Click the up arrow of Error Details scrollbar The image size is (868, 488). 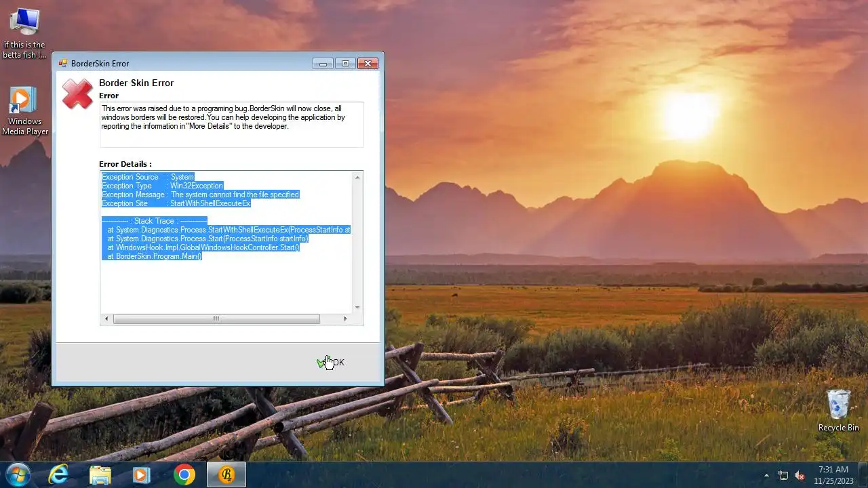pos(357,177)
